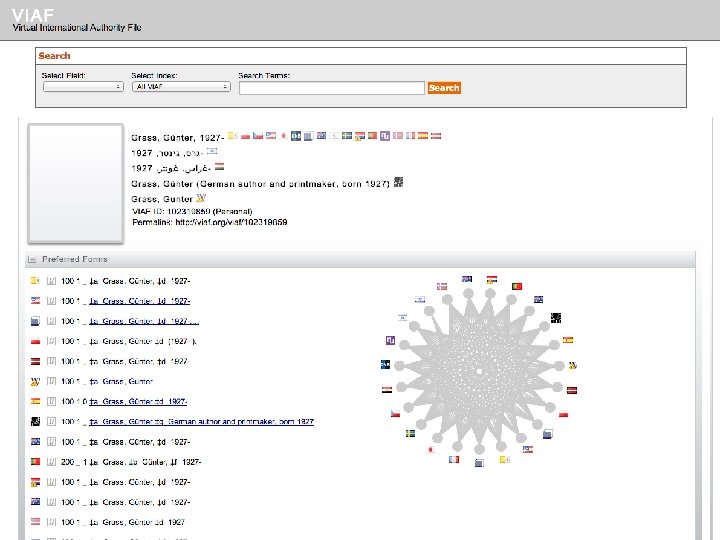Screen dimensions: 720x540
Task: Click the 'Search' panel heading
Action: click(x=54, y=56)
